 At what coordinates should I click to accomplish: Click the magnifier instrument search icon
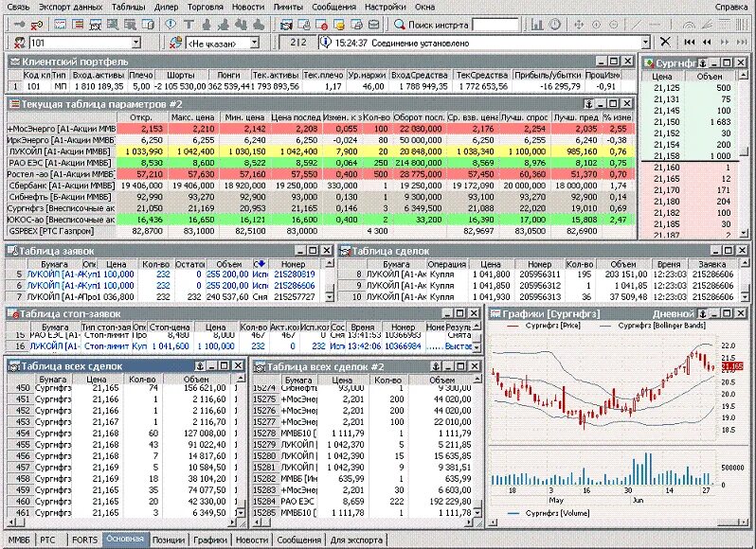[399, 24]
